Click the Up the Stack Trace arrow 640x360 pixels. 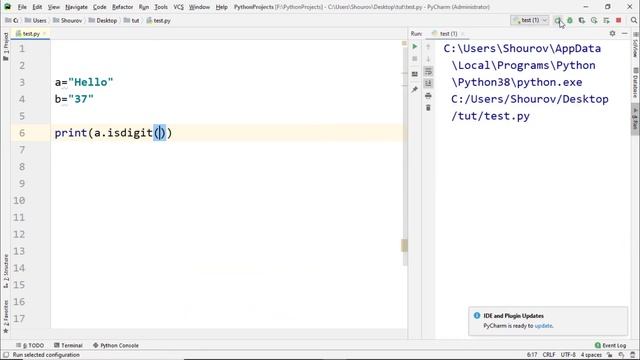point(428,47)
